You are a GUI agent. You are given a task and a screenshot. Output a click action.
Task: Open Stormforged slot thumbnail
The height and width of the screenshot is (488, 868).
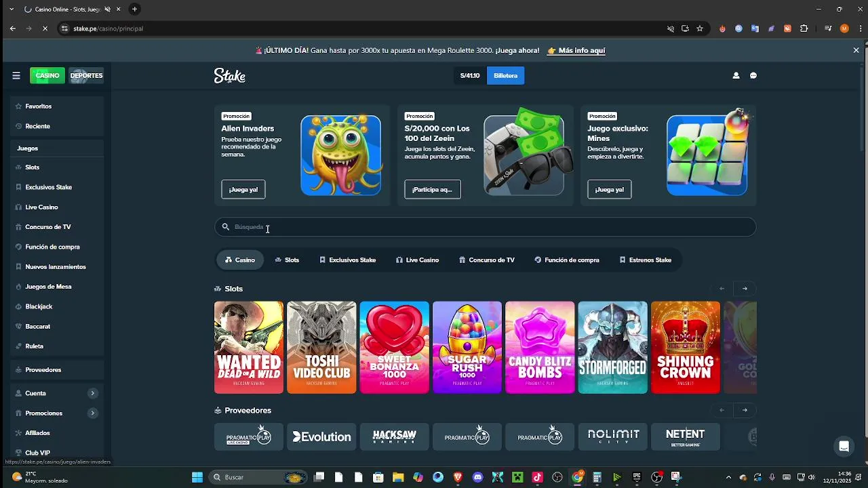coord(613,347)
